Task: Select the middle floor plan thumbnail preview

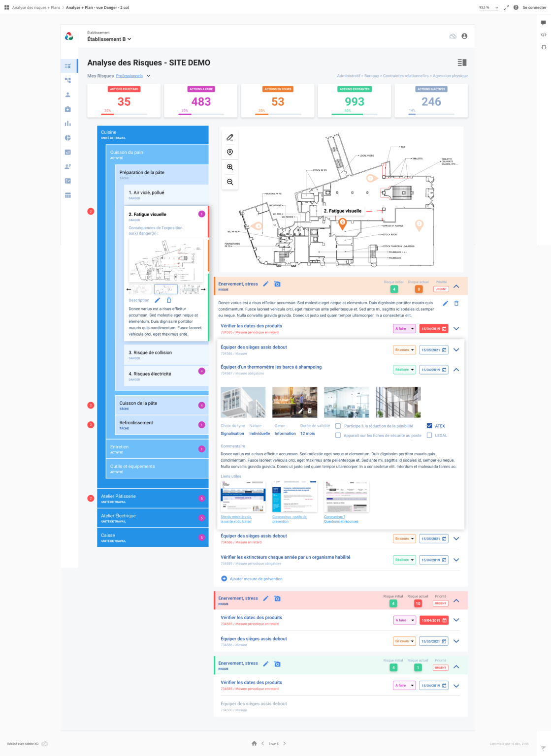Action: coord(166,290)
